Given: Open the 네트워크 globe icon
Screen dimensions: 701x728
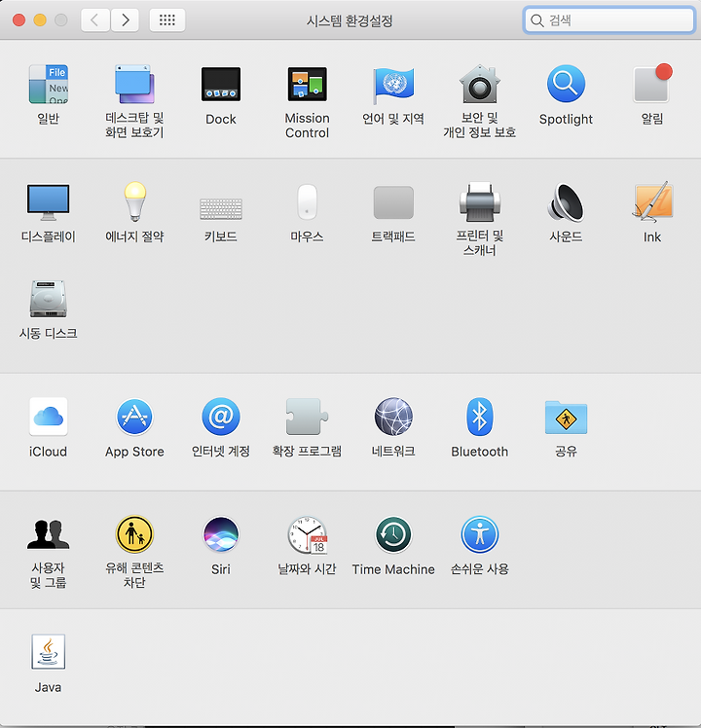Looking at the screenshot, I should (x=393, y=417).
